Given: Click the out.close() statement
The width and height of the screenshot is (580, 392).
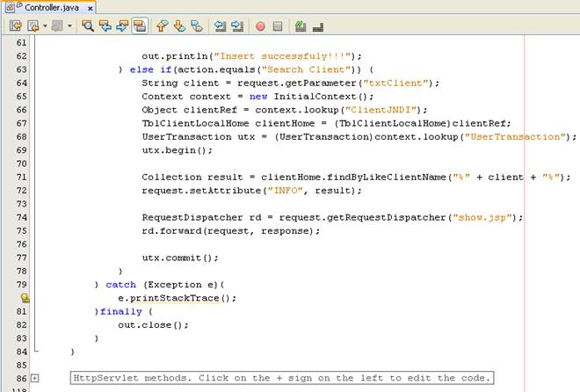Looking at the screenshot, I should tap(154, 325).
